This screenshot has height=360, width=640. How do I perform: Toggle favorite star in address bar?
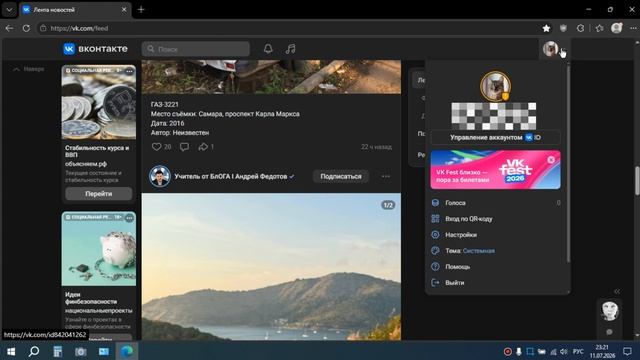pos(546,28)
